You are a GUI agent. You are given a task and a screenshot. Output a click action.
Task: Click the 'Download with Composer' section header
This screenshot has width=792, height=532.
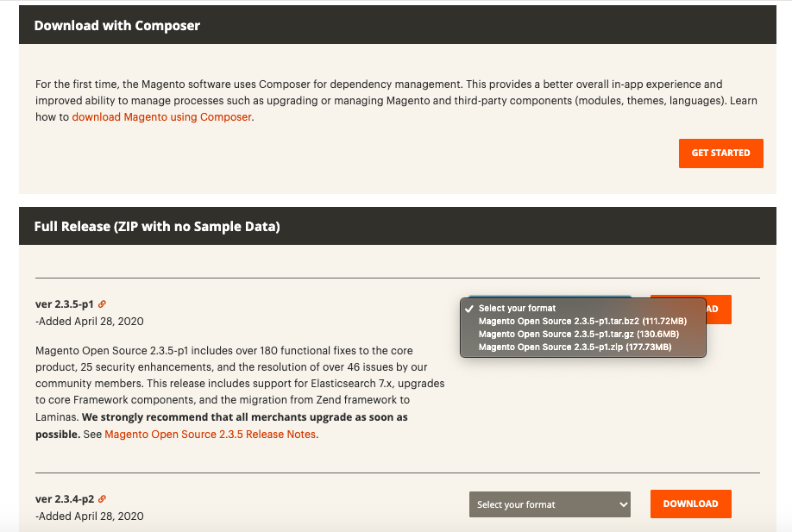tap(117, 25)
